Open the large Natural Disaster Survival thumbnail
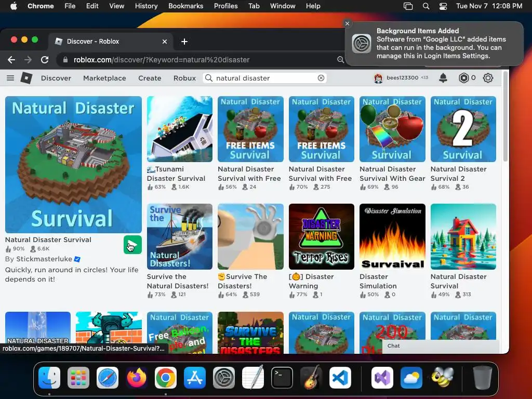This screenshot has width=532, height=399. (x=73, y=165)
